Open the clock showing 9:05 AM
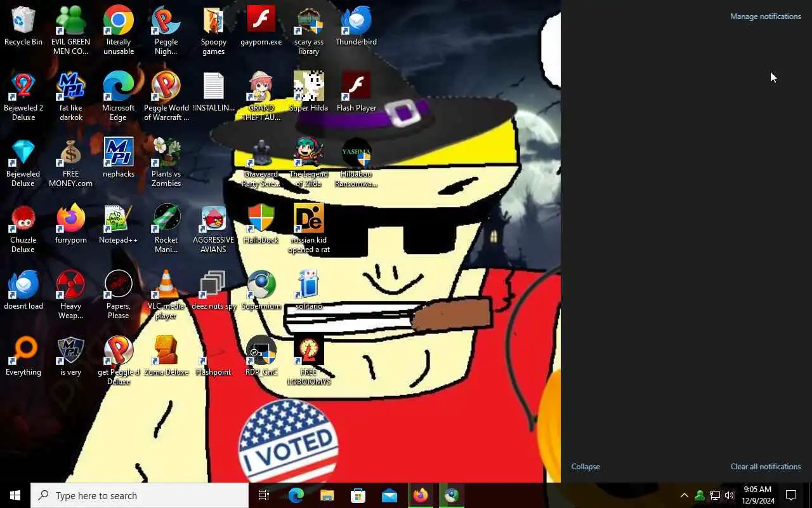The width and height of the screenshot is (812, 508). point(757,495)
